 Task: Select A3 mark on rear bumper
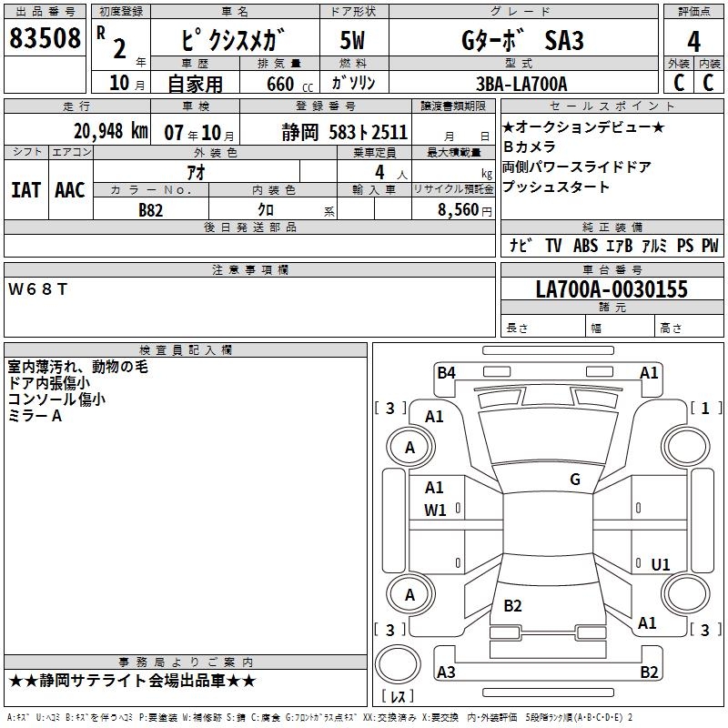[446, 672]
